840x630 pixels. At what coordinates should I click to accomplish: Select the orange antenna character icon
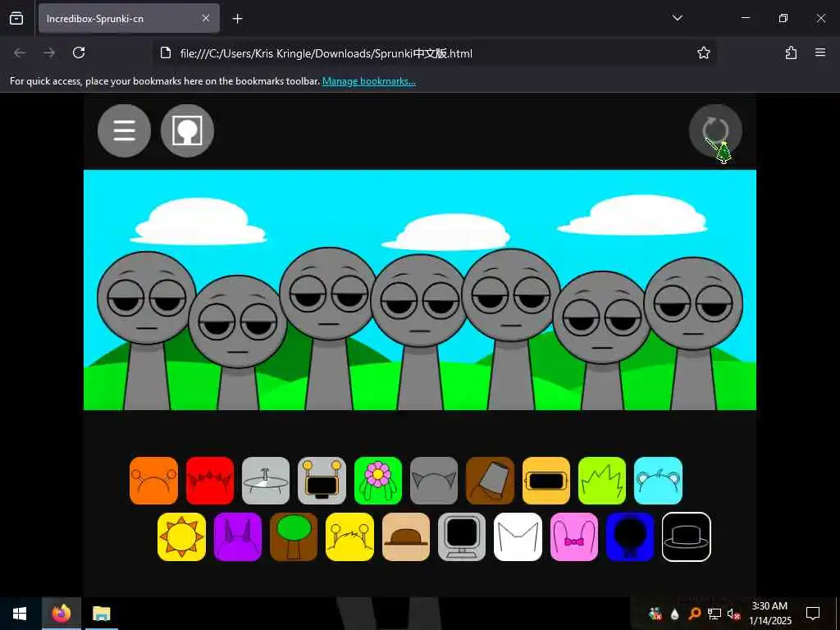tap(153, 481)
